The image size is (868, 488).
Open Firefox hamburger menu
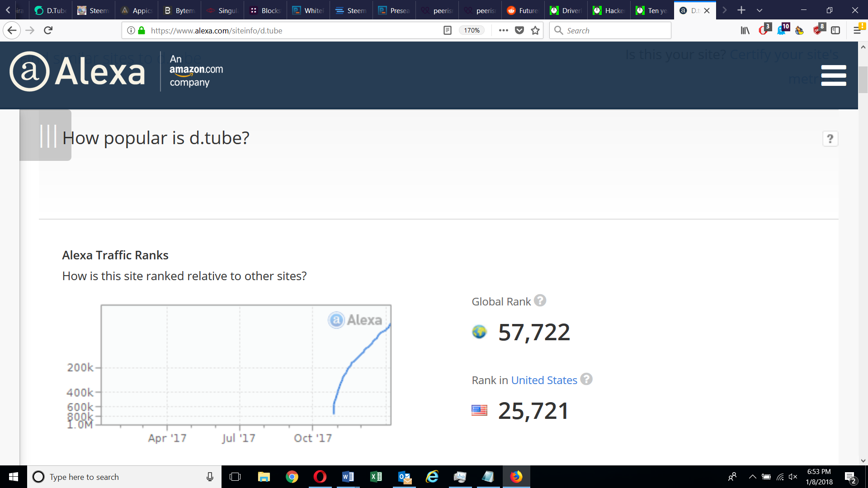coord(857,30)
